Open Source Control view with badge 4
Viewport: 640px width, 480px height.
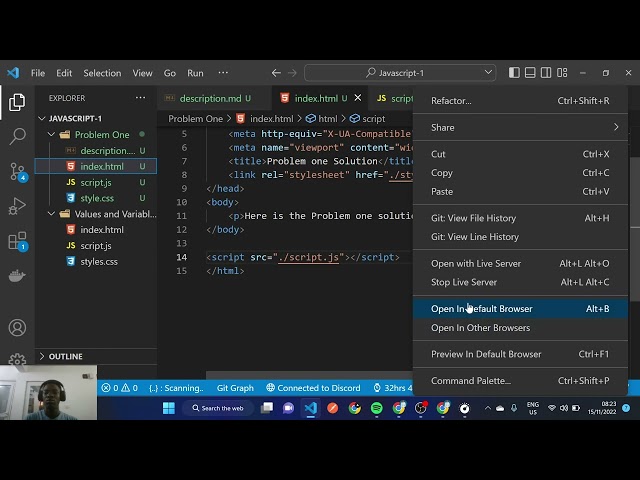pyautogui.click(x=18, y=172)
